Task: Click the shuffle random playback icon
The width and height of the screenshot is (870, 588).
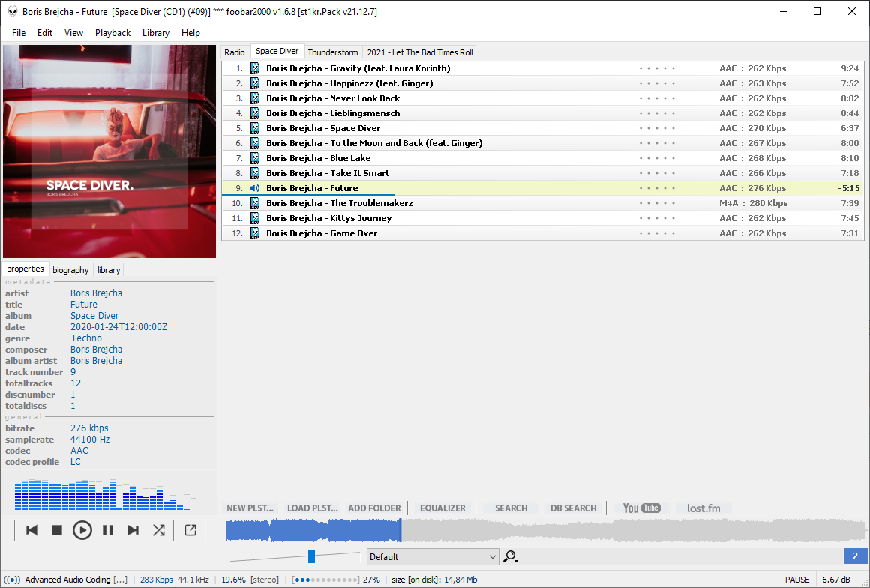Action: (x=159, y=530)
